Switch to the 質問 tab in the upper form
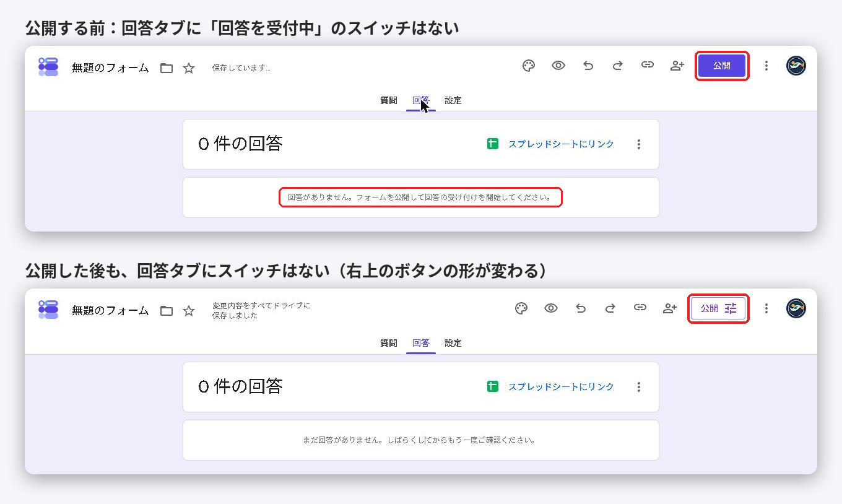This screenshot has width=842, height=504. pyautogui.click(x=389, y=100)
